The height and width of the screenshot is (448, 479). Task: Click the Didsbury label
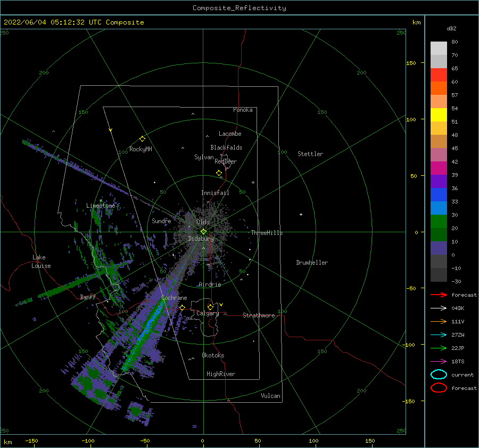(x=201, y=239)
